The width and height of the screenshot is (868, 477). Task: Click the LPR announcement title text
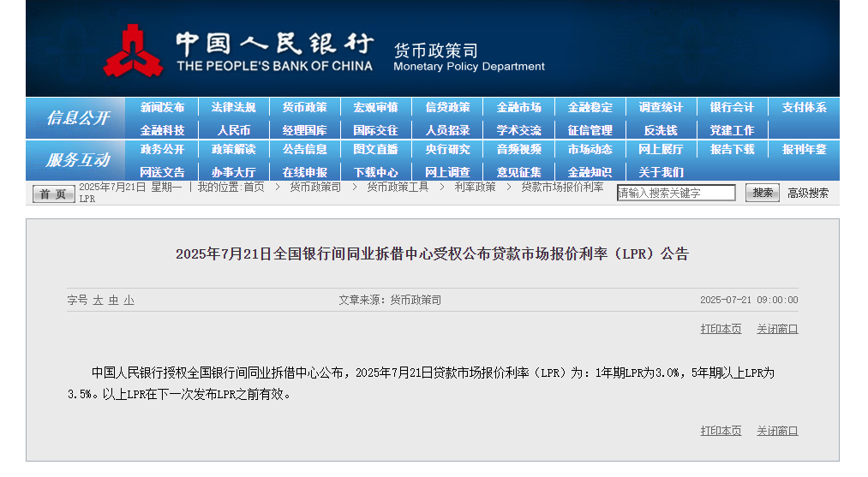coord(433,254)
